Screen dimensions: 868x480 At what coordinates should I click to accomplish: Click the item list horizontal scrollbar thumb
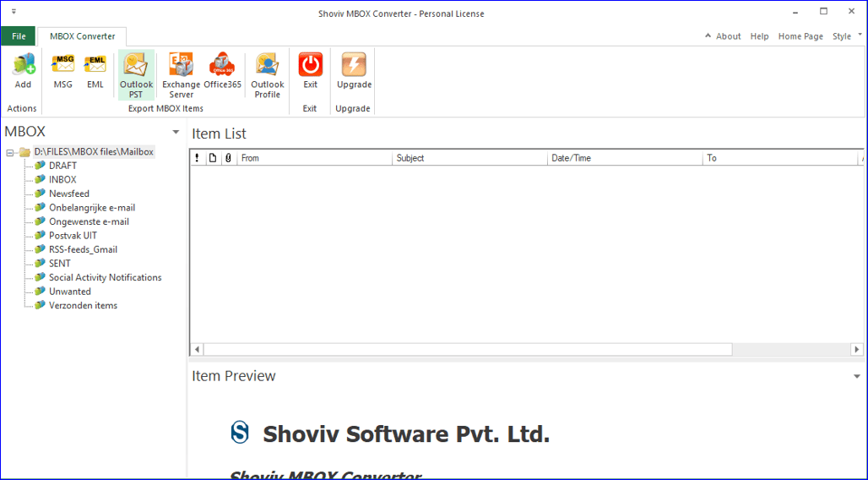tap(468, 349)
